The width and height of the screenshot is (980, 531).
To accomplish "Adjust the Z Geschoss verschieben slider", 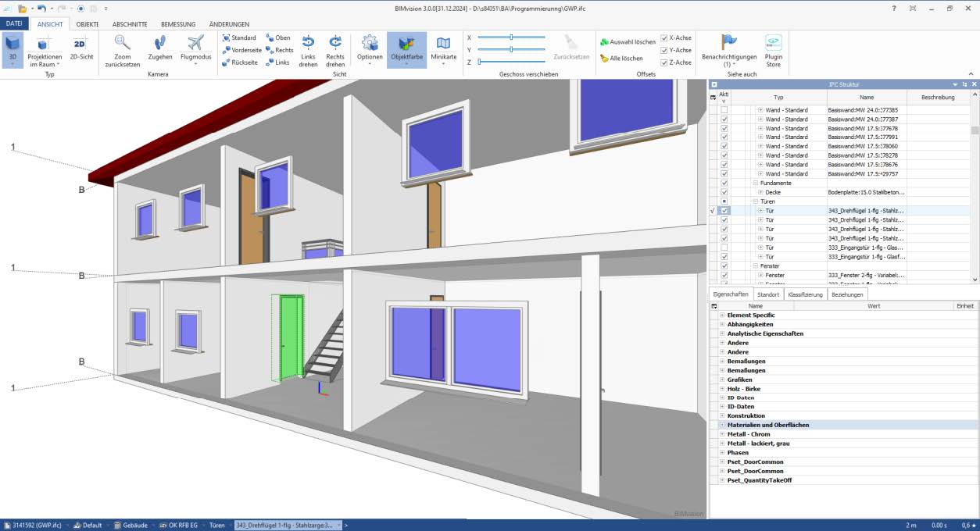I will [511, 61].
